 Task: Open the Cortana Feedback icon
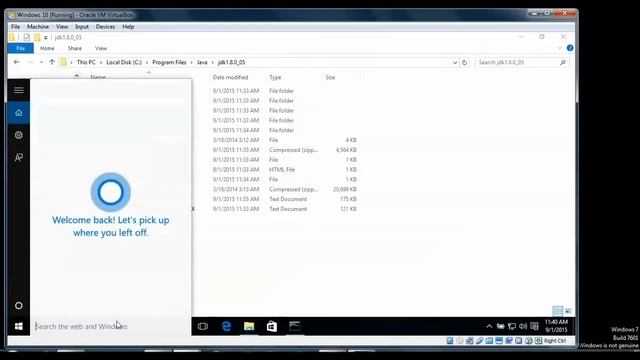click(x=19, y=157)
